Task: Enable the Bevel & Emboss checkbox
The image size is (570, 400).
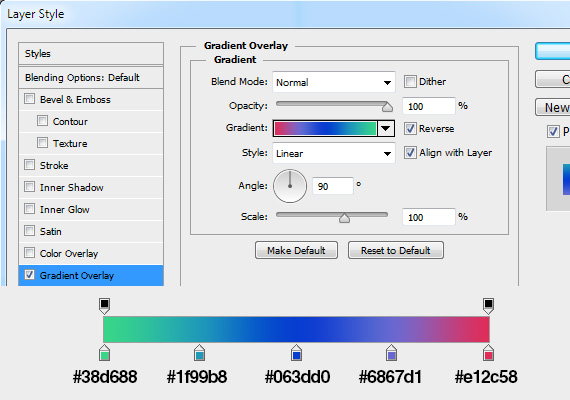Action: click(29, 99)
